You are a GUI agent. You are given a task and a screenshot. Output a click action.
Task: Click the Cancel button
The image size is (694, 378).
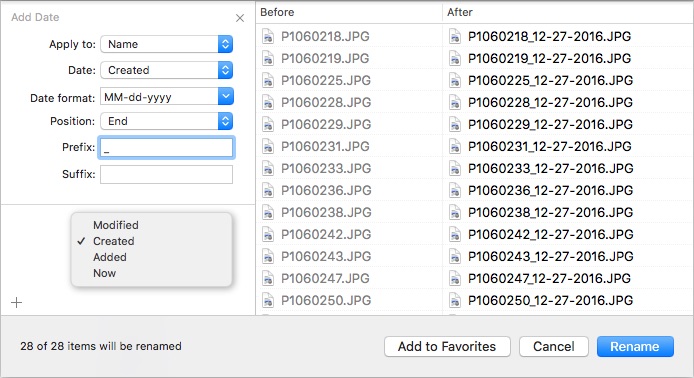pos(554,346)
